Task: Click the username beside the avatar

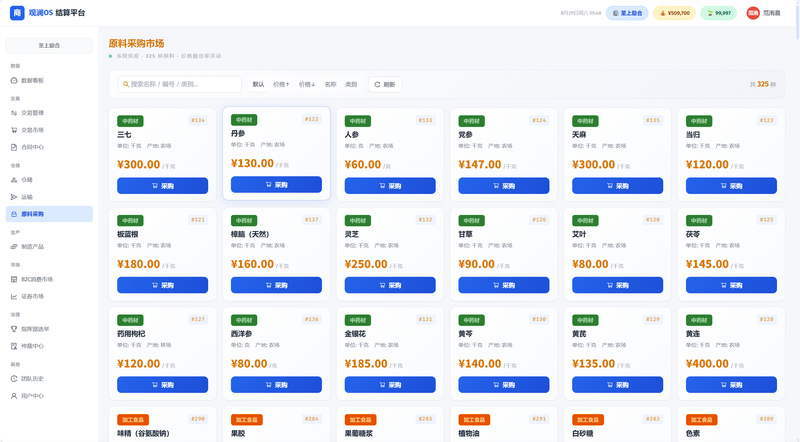Action: 771,13
